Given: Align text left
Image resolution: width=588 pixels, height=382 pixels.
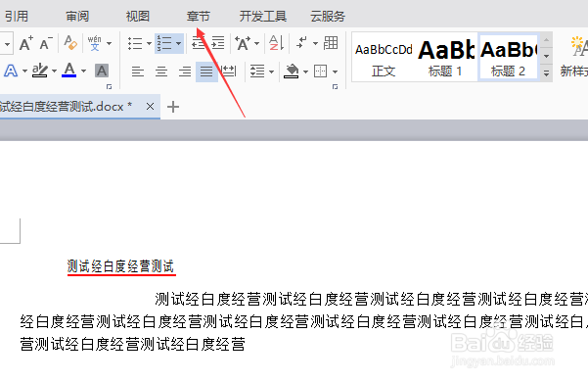Looking at the screenshot, I should (x=138, y=71).
